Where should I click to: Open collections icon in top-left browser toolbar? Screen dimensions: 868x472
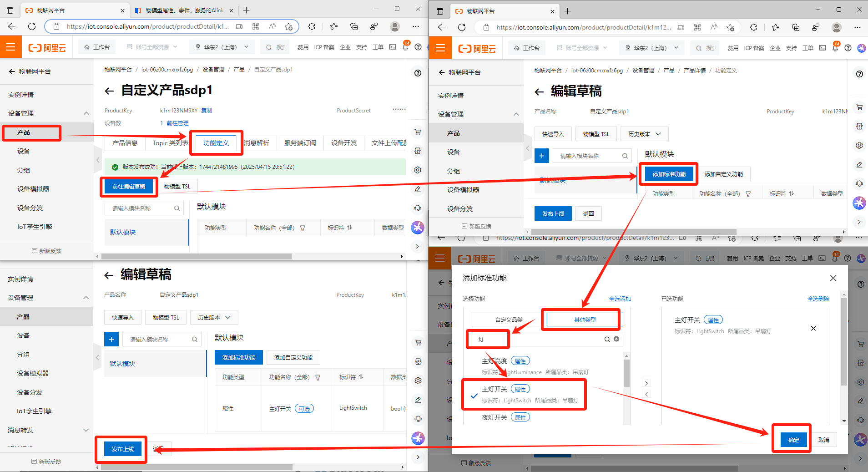point(354,26)
